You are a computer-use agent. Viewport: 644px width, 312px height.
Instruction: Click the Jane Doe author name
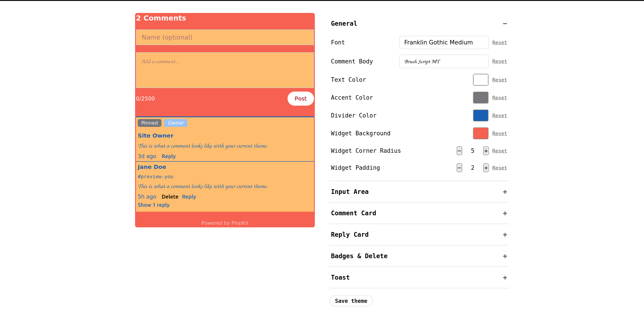(x=152, y=167)
